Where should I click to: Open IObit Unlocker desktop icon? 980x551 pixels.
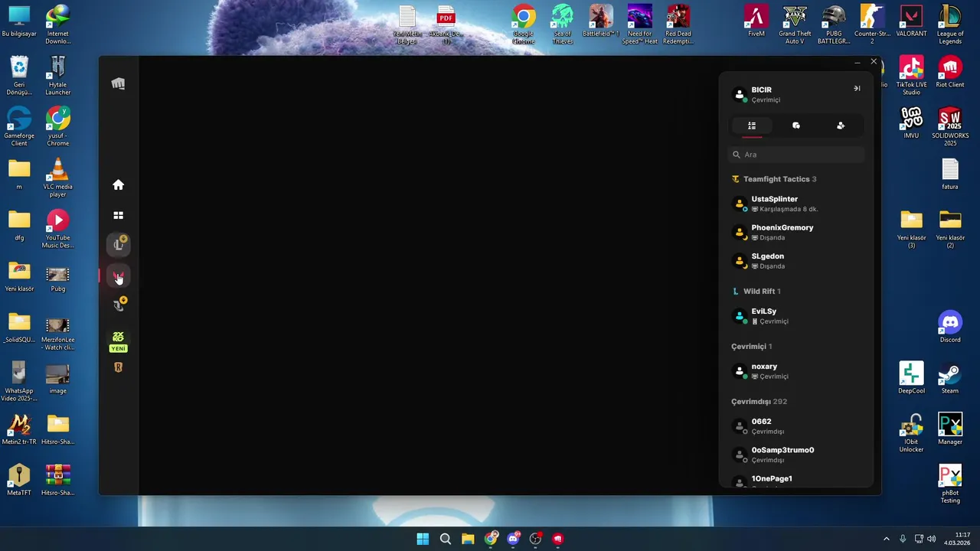[911, 433]
